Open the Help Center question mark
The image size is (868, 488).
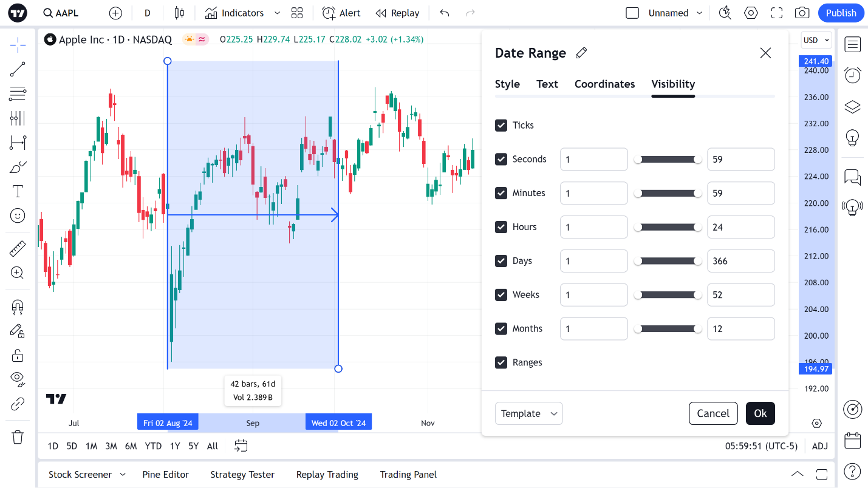coord(853,471)
